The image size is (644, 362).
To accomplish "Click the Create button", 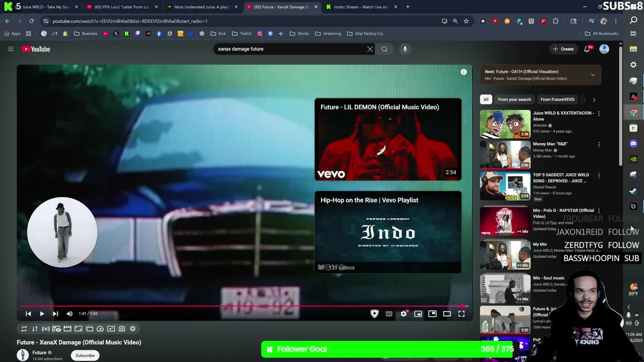I will [563, 49].
